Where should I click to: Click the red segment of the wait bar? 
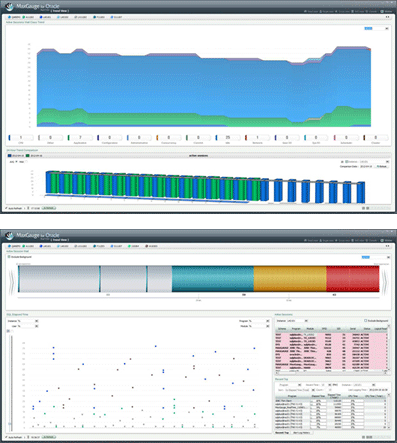tap(353, 279)
